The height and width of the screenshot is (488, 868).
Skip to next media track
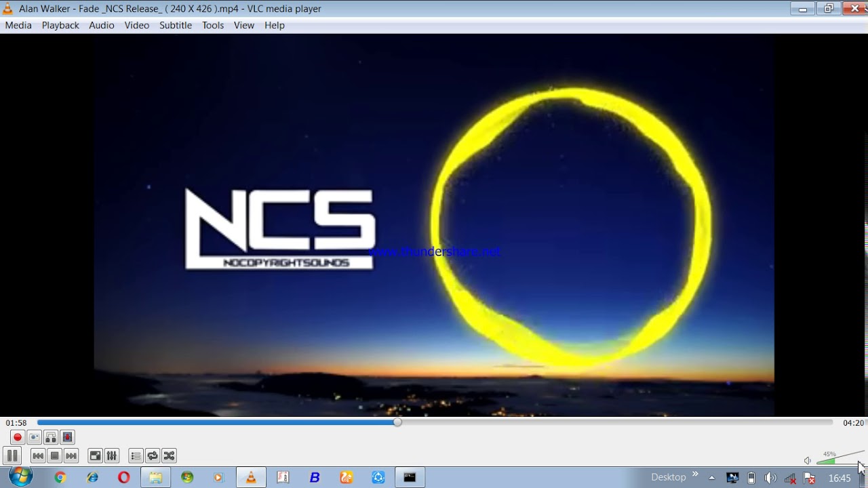(x=71, y=456)
